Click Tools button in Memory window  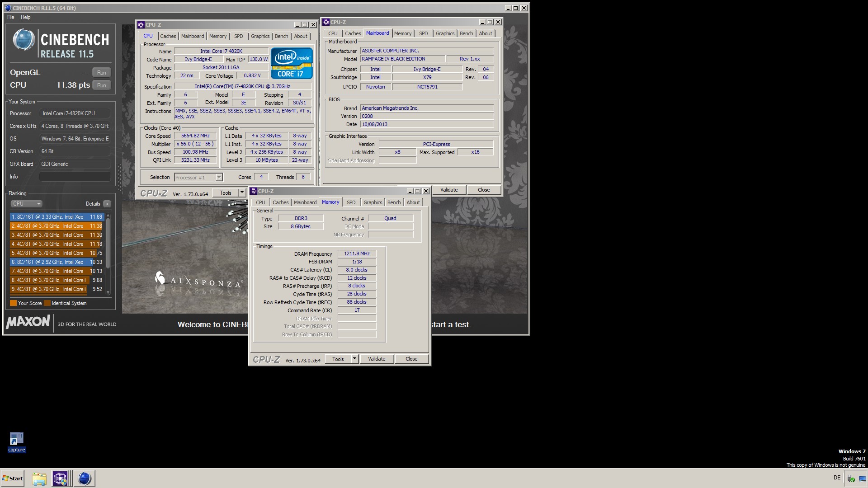point(338,359)
